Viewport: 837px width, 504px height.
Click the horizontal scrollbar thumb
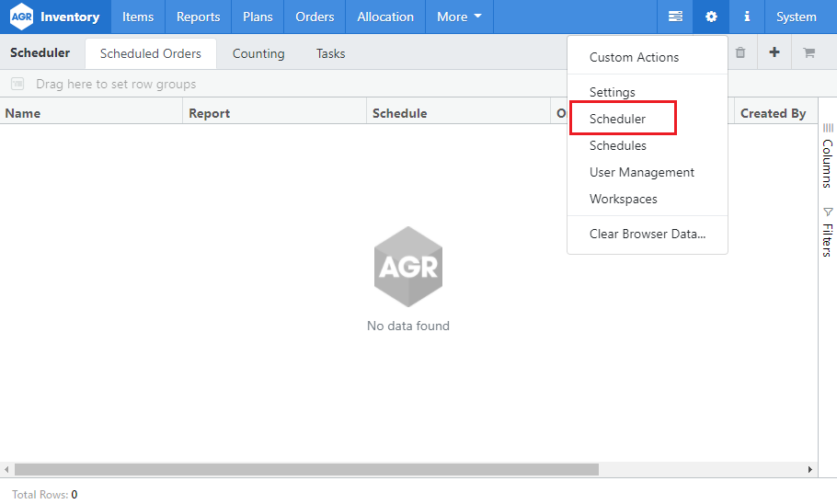pos(306,469)
